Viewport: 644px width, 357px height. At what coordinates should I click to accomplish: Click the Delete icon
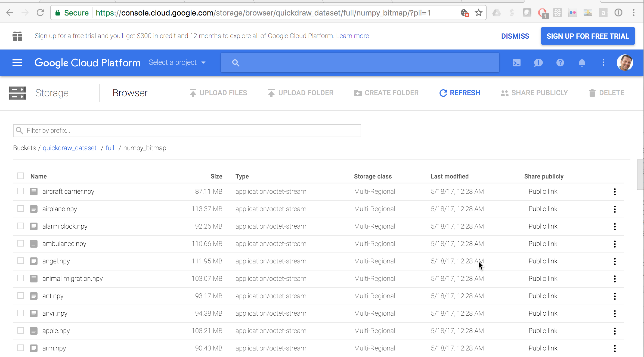tap(592, 93)
